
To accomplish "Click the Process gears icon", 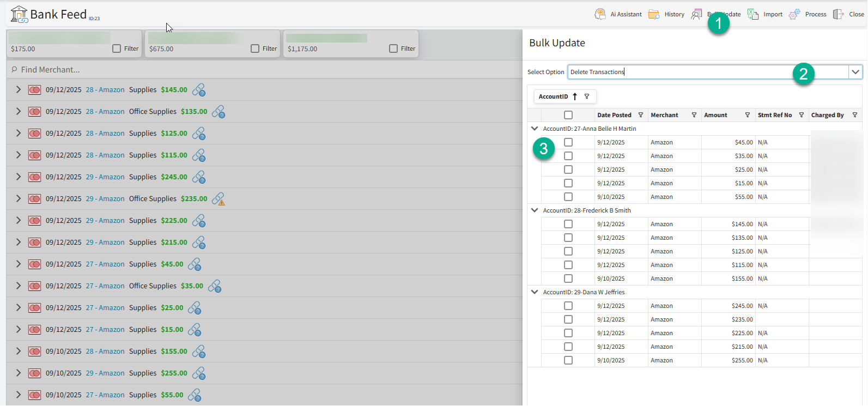I will (x=794, y=14).
